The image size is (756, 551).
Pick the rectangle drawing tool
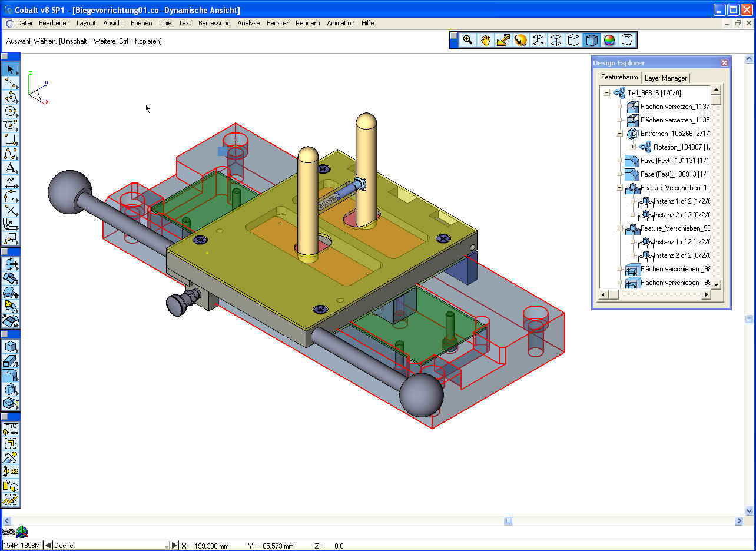pyautogui.click(x=11, y=140)
